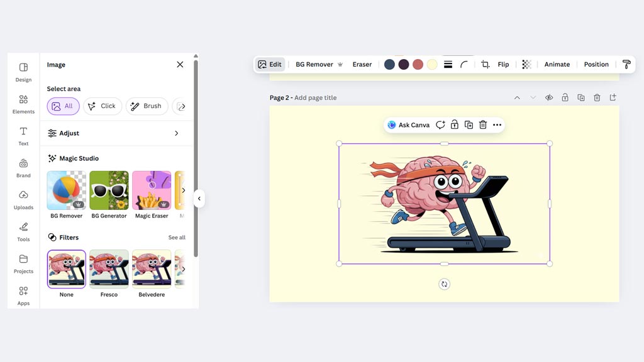Screen dimensions: 644x362
Task: Move page down chevron
Action: [533, 97]
